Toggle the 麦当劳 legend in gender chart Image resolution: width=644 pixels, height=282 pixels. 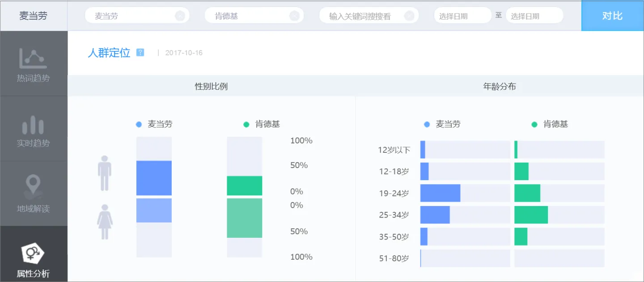pyautogui.click(x=154, y=124)
